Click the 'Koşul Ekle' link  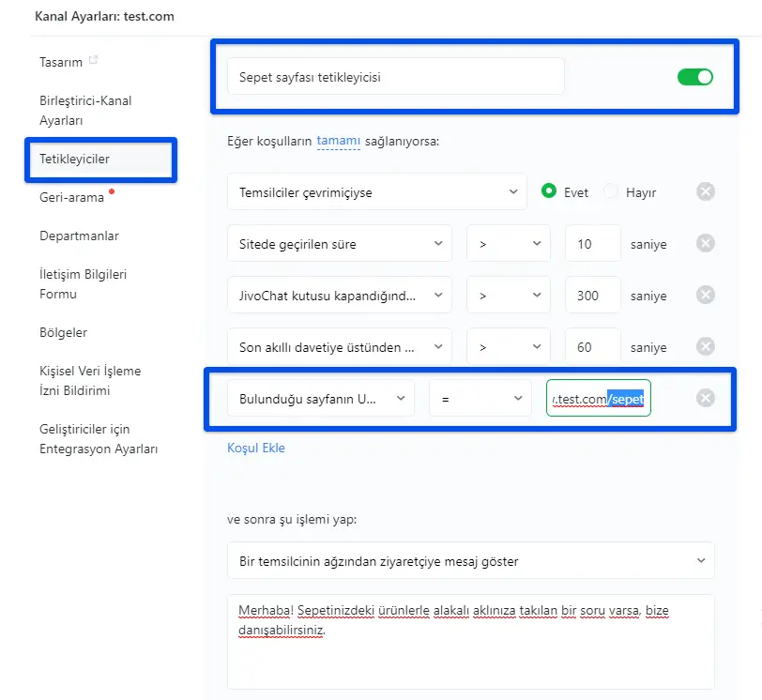point(256,448)
